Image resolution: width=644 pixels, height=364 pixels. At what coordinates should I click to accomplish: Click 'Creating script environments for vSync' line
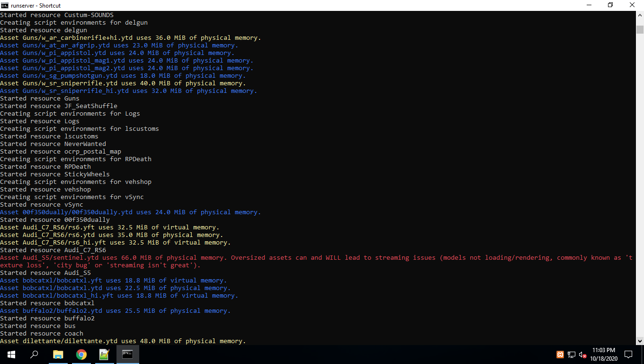pos(72,197)
